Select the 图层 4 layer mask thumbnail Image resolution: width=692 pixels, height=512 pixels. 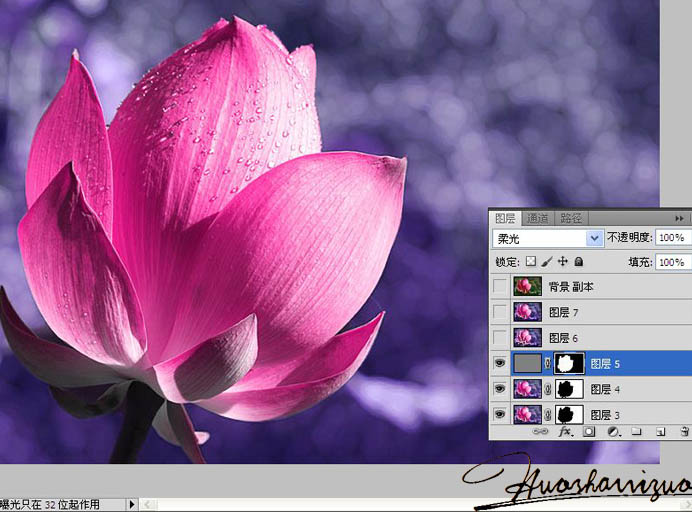tap(569, 389)
